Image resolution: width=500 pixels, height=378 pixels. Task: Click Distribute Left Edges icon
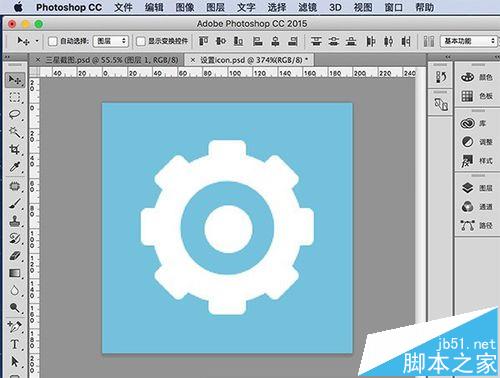pos(370,41)
